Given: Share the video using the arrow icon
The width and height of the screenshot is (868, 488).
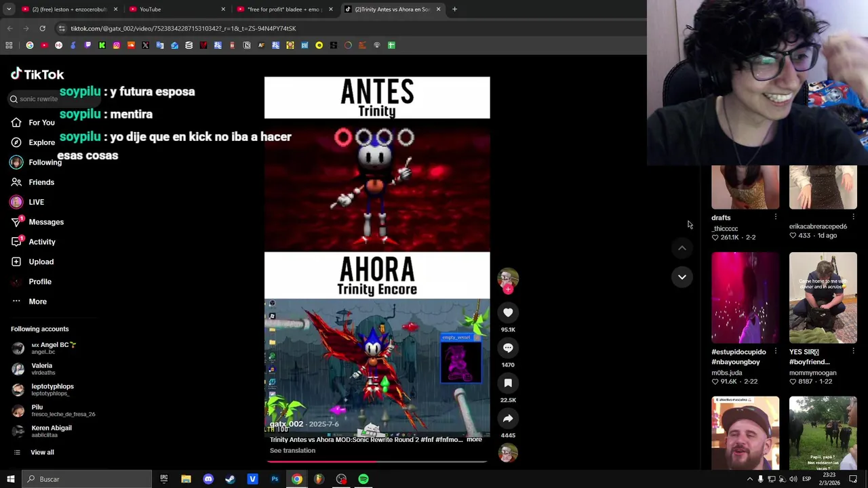Looking at the screenshot, I should [508, 418].
